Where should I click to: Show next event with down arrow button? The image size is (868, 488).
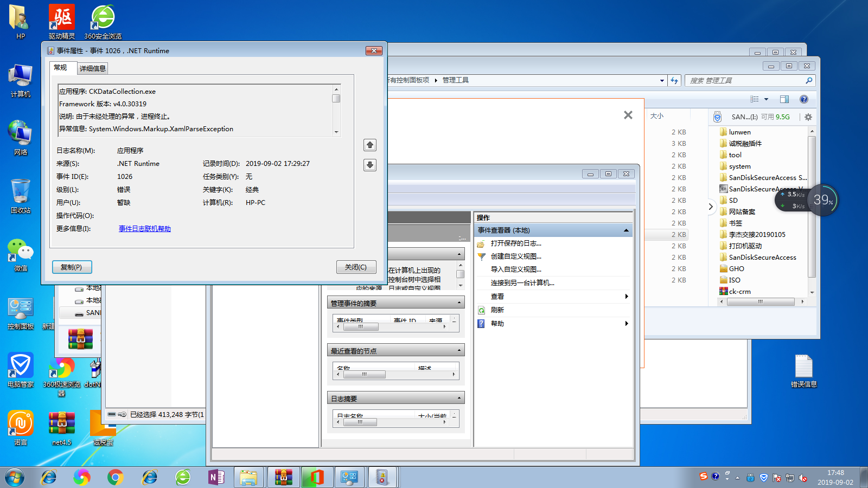point(370,165)
